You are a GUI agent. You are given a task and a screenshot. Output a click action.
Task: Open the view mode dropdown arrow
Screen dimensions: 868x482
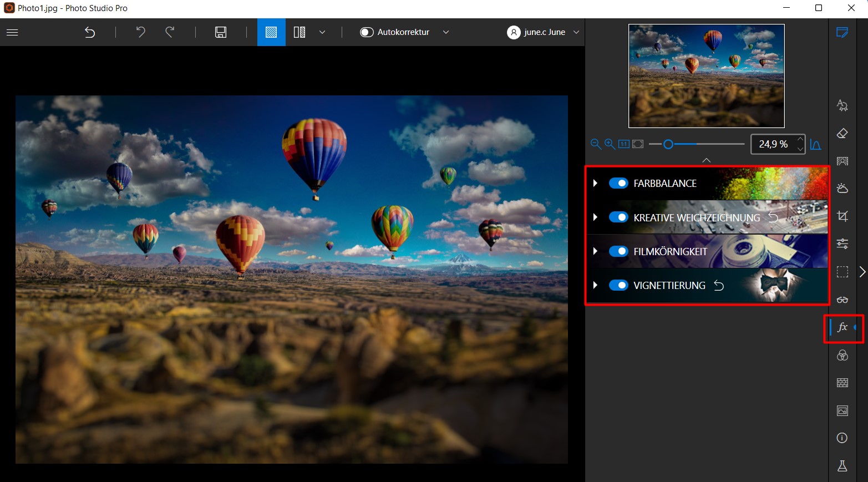coord(322,32)
